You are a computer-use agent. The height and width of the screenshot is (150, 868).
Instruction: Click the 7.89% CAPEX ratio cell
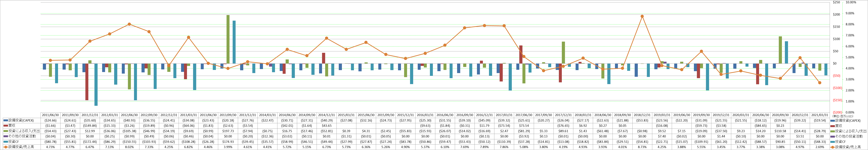(484, 147)
